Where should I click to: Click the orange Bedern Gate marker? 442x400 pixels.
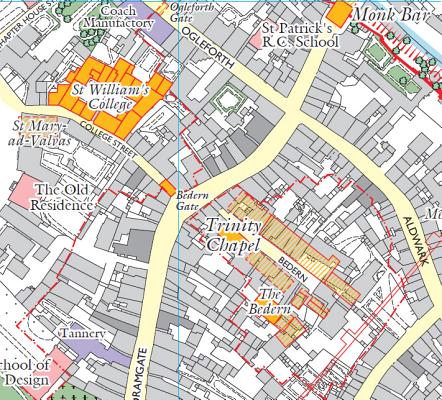coord(168,188)
